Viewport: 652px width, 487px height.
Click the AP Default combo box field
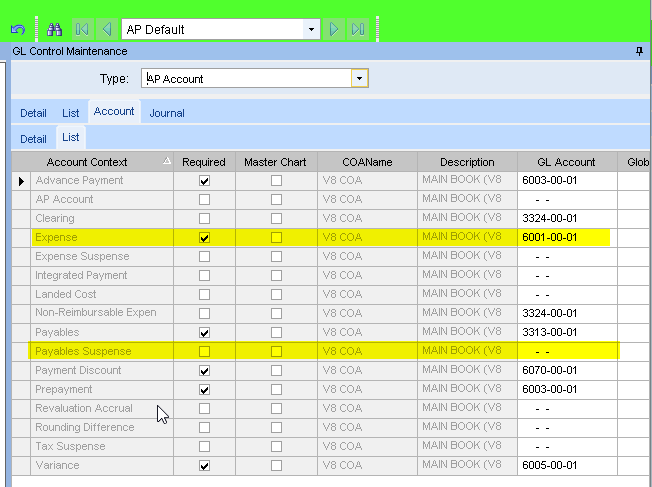(221, 30)
